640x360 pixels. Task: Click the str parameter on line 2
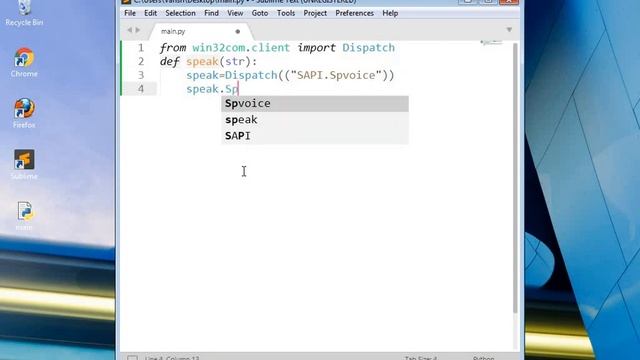point(235,62)
